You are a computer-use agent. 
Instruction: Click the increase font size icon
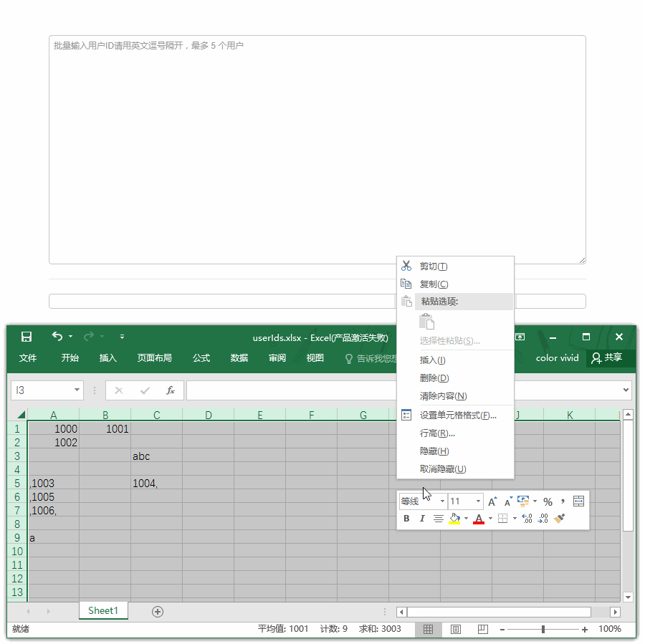[492, 501]
